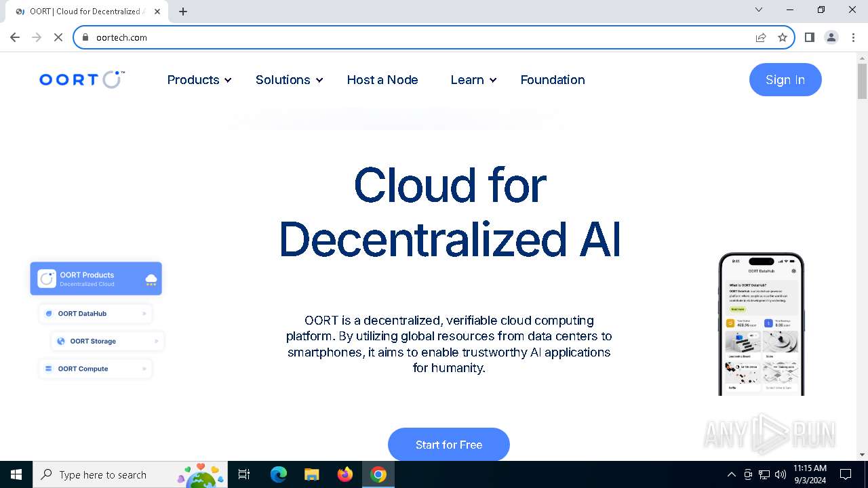Image resolution: width=868 pixels, height=488 pixels.
Task: Expand the Products menu chevron
Action: click(x=228, y=80)
